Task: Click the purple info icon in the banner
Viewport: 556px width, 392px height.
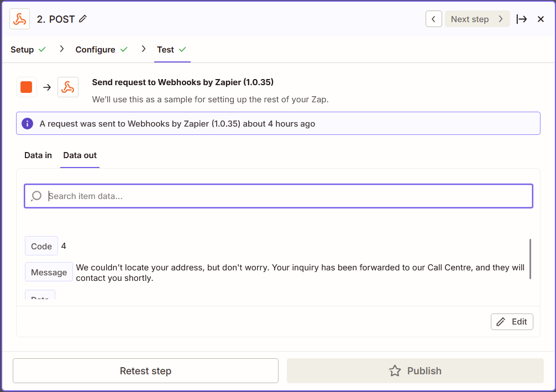Action: [x=28, y=124]
